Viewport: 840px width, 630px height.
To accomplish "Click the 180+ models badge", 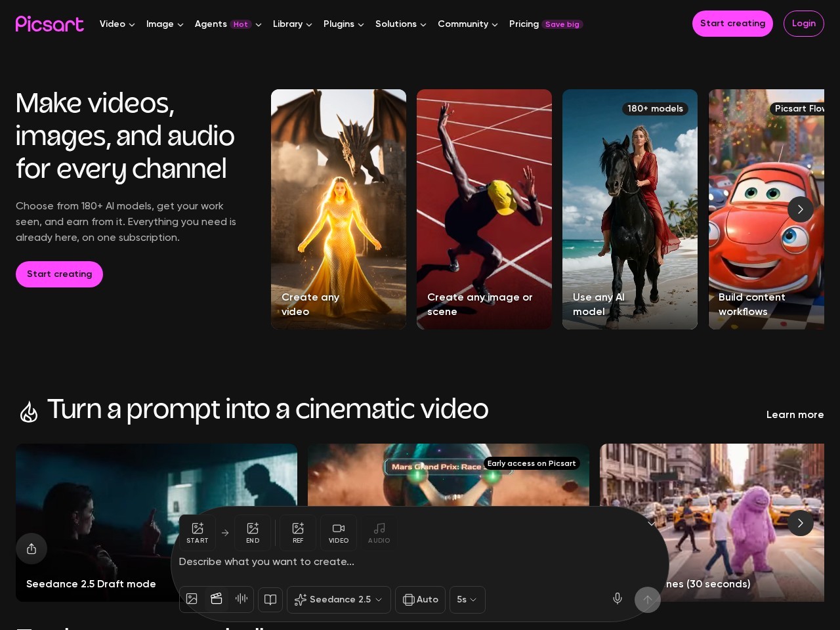I will [655, 109].
